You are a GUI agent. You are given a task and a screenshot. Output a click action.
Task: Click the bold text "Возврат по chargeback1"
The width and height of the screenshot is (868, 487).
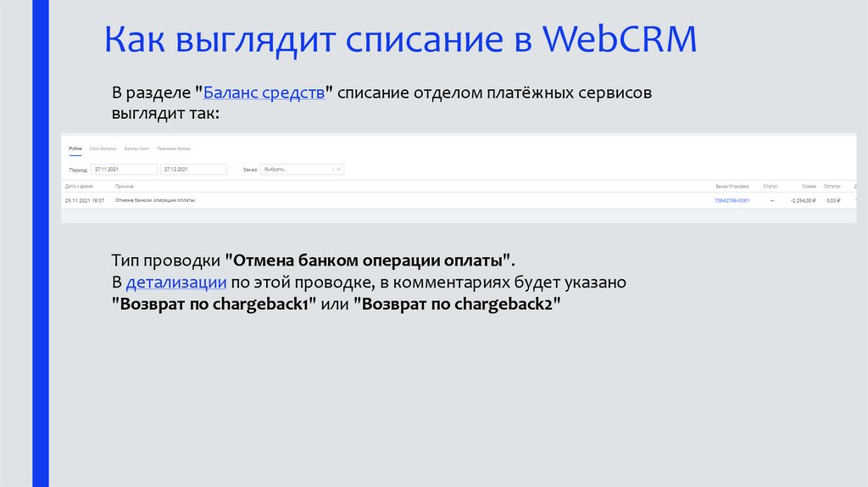tap(214, 305)
